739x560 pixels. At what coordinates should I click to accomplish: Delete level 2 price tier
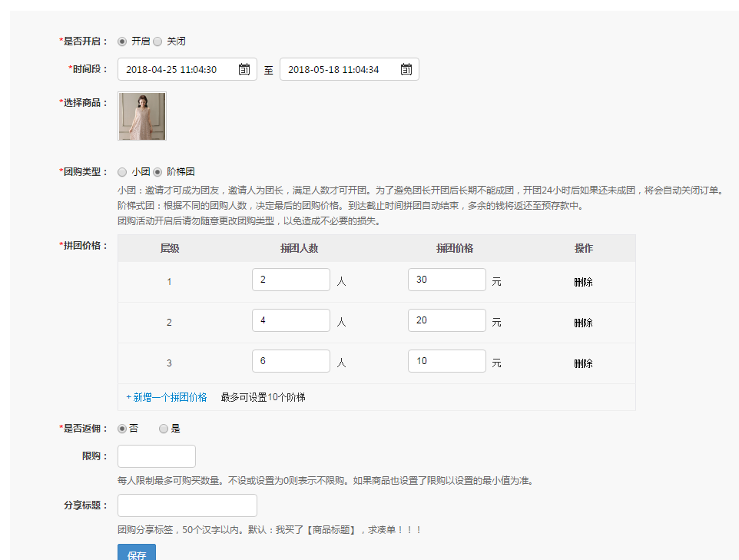(584, 323)
